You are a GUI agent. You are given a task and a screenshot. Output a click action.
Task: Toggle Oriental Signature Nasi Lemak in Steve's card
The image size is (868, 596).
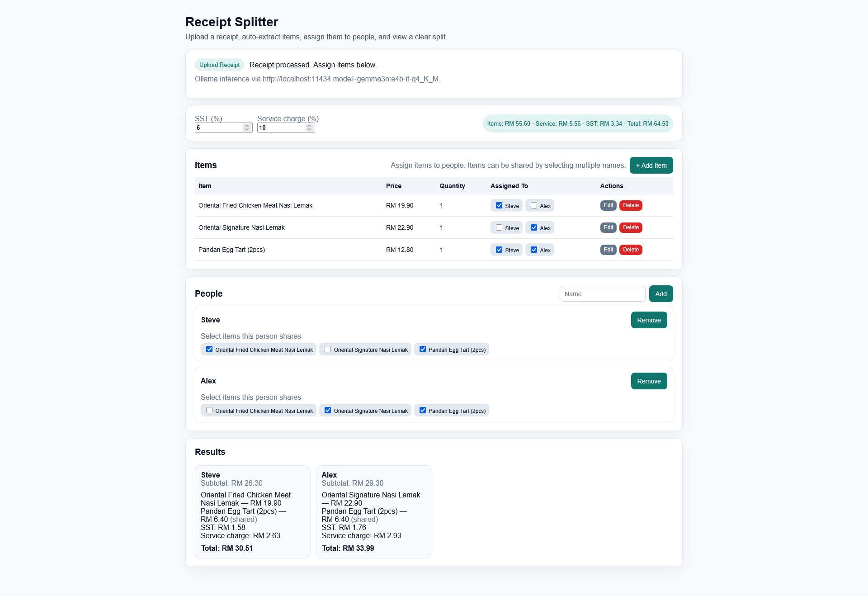(x=328, y=349)
